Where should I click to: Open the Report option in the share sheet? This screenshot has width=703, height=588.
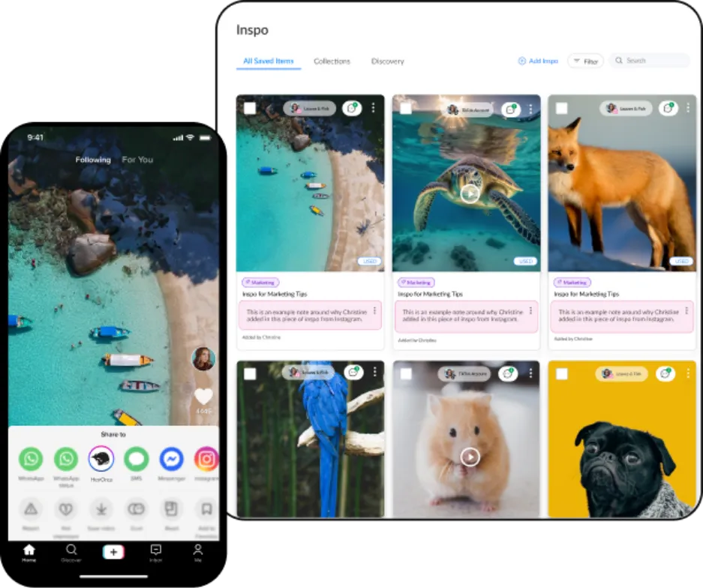point(32,508)
